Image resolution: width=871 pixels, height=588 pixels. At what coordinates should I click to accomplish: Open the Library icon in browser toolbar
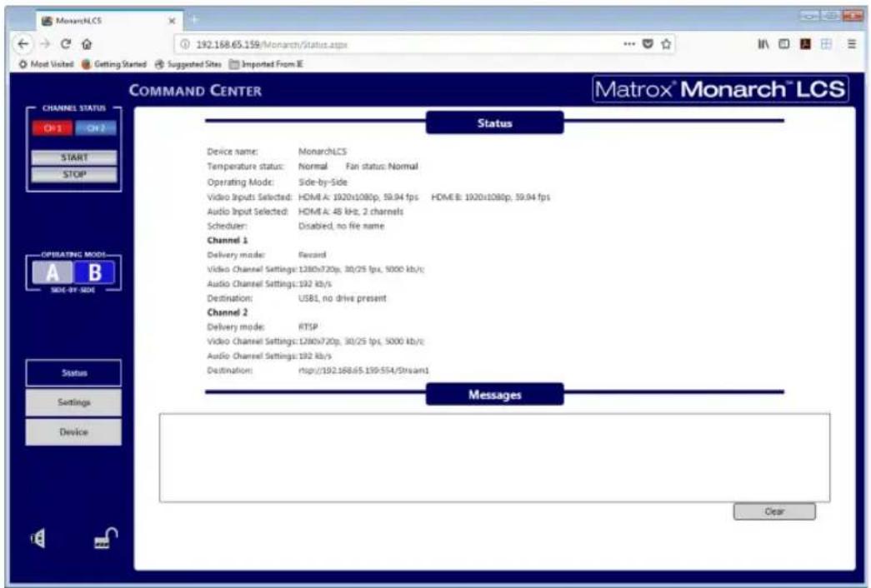(x=763, y=44)
